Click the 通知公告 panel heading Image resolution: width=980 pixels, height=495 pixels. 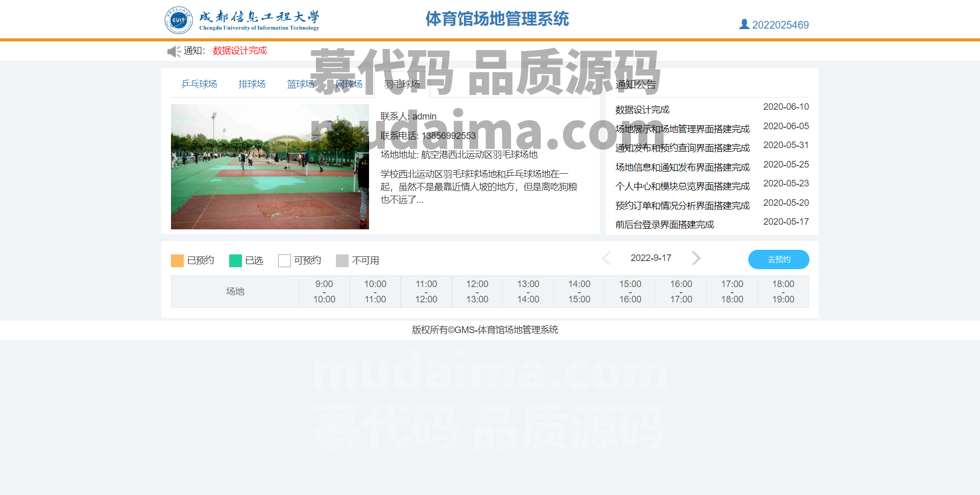click(635, 85)
